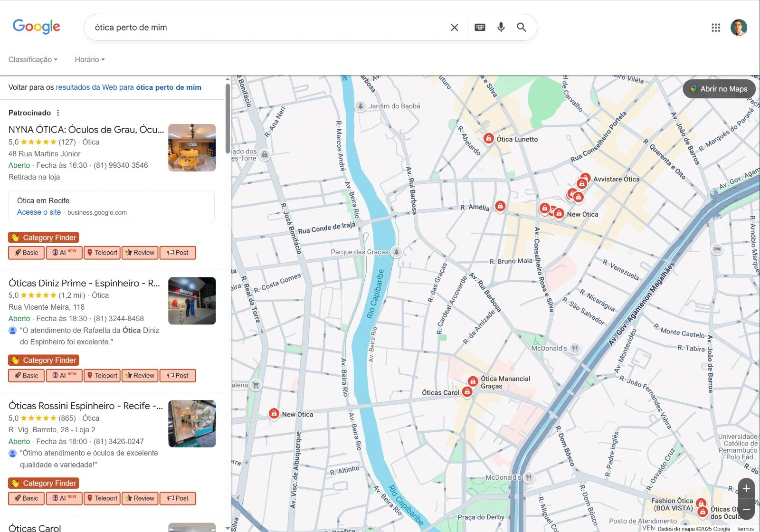Open the Google apps grid icon
This screenshot has width=760, height=532.
click(x=716, y=28)
